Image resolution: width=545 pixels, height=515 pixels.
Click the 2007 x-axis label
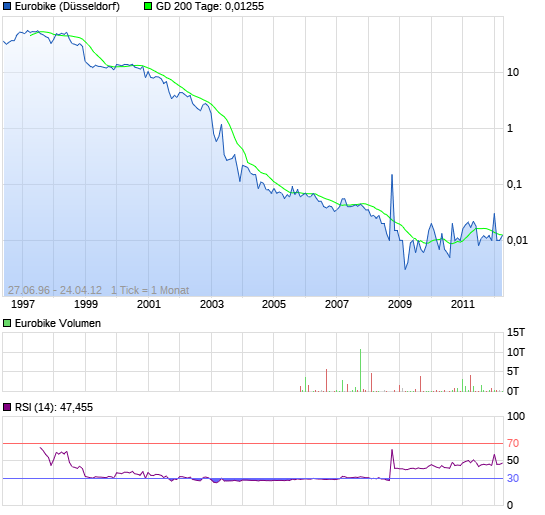(336, 304)
